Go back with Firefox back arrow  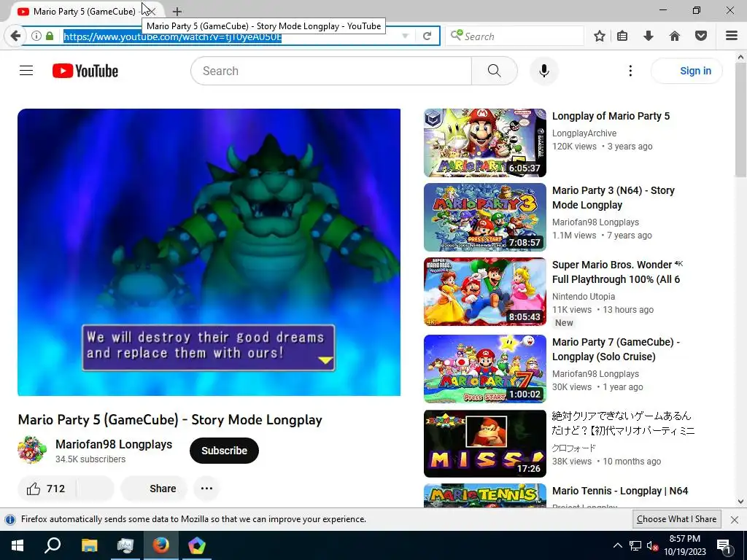[x=15, y=36]
